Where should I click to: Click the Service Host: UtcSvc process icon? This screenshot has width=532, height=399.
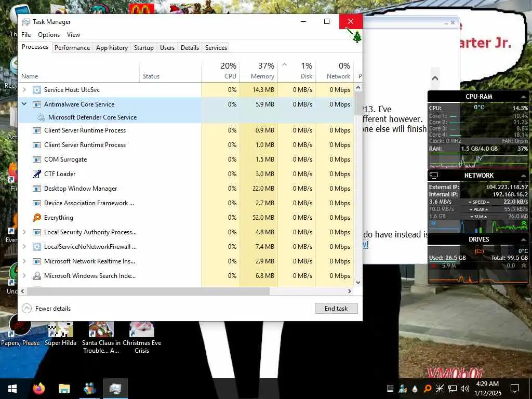[37, 90]
